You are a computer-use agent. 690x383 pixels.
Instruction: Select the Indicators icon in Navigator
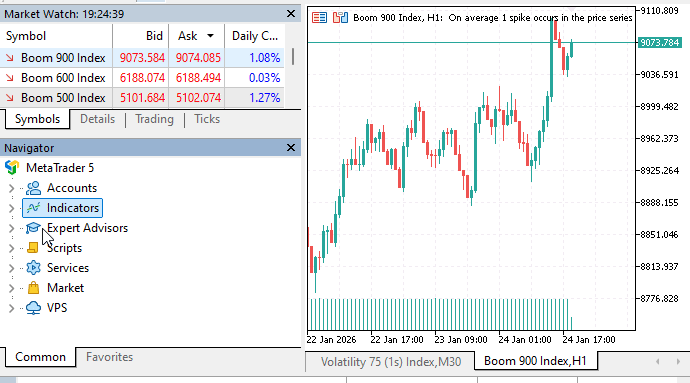pos(33,208)
